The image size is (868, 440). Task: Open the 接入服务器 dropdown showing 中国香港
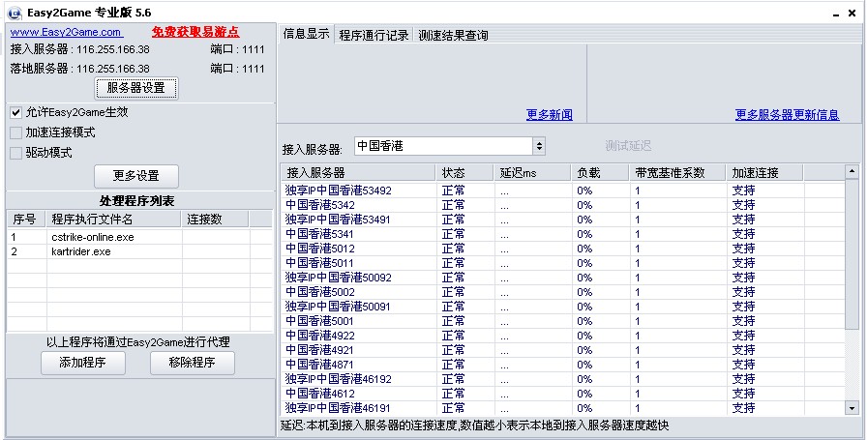449,146
